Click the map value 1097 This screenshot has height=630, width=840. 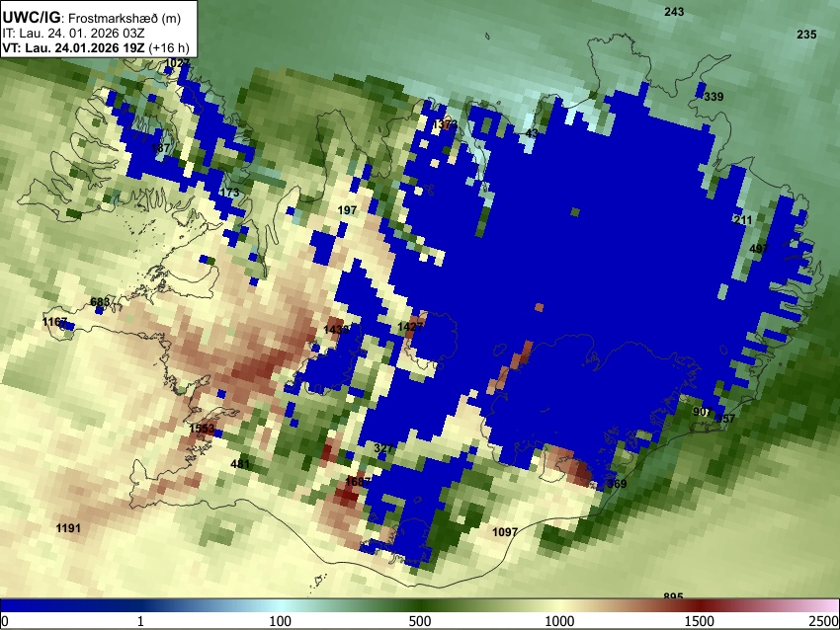tap(505, 531)
